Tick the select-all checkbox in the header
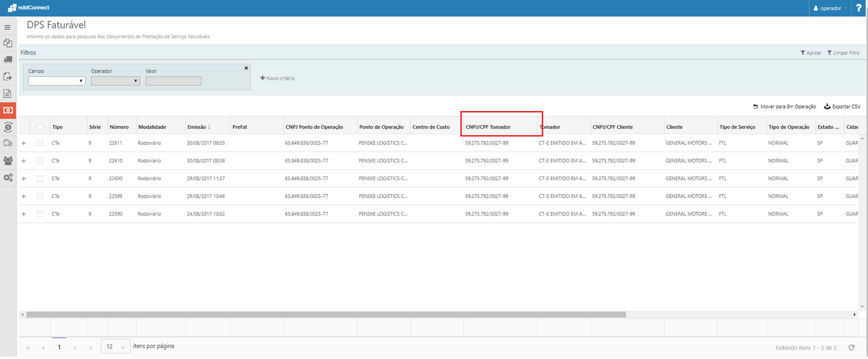 pos(40,127)
